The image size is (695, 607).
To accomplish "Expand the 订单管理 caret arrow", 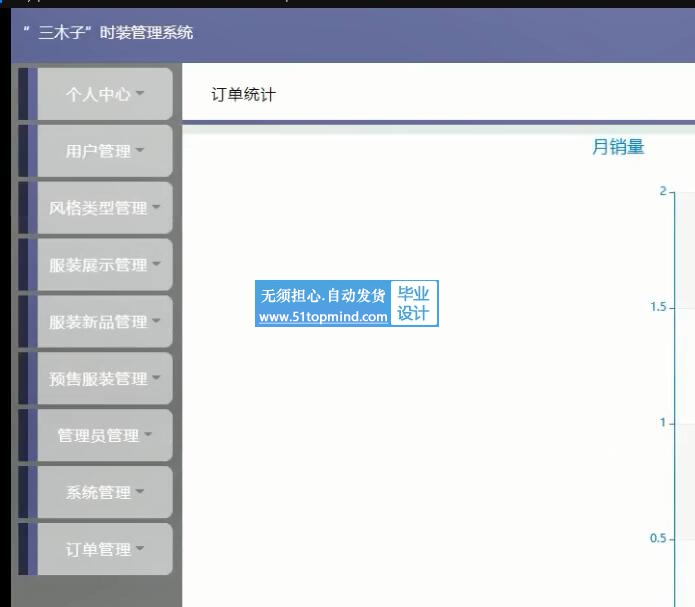I will [140, 548].
